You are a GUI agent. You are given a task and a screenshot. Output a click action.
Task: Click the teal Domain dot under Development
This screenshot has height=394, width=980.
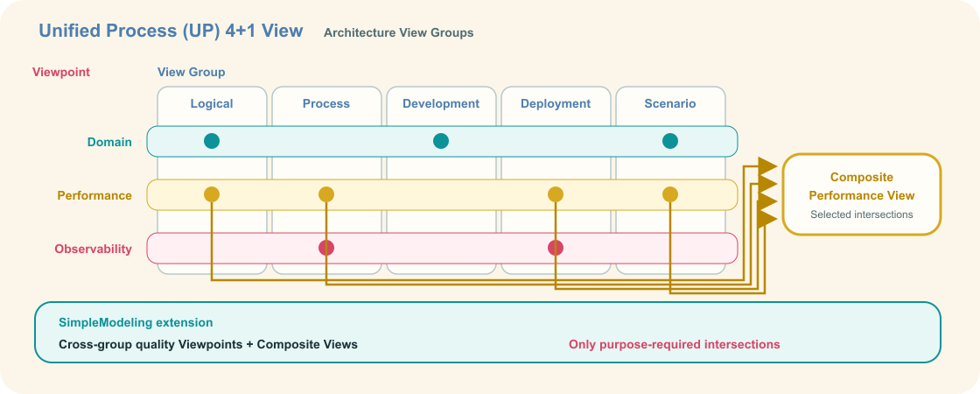coord(441,141)
